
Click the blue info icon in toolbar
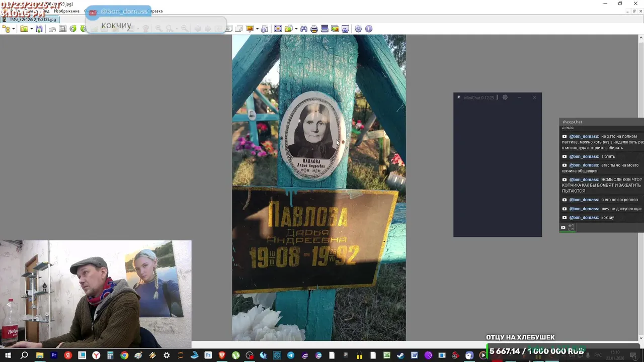pos(369,29)
